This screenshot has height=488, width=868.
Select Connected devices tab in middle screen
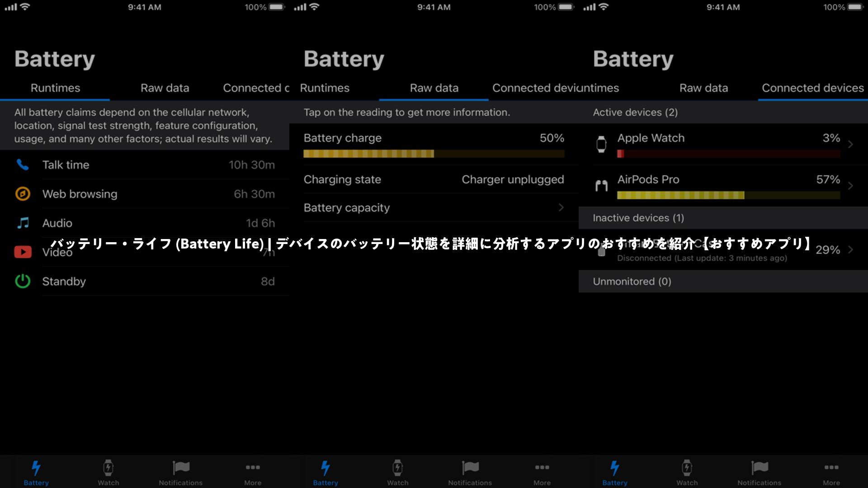pyautogui.click(x=535, y=88)
